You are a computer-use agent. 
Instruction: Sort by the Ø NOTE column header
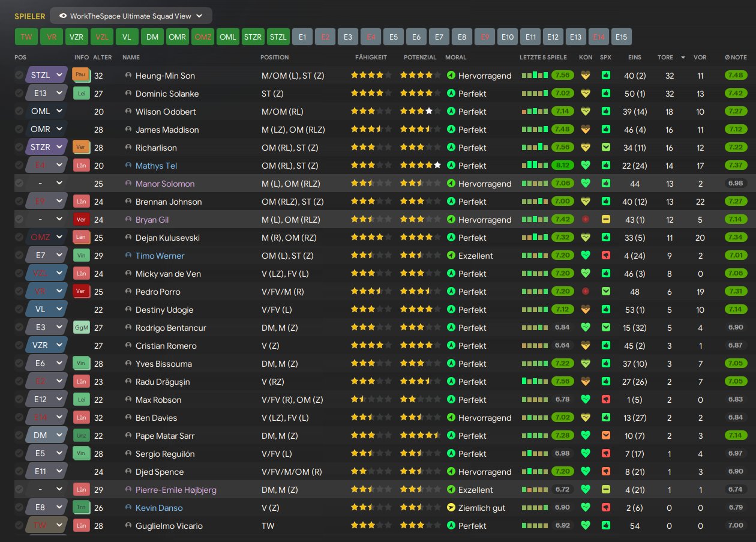736,58
